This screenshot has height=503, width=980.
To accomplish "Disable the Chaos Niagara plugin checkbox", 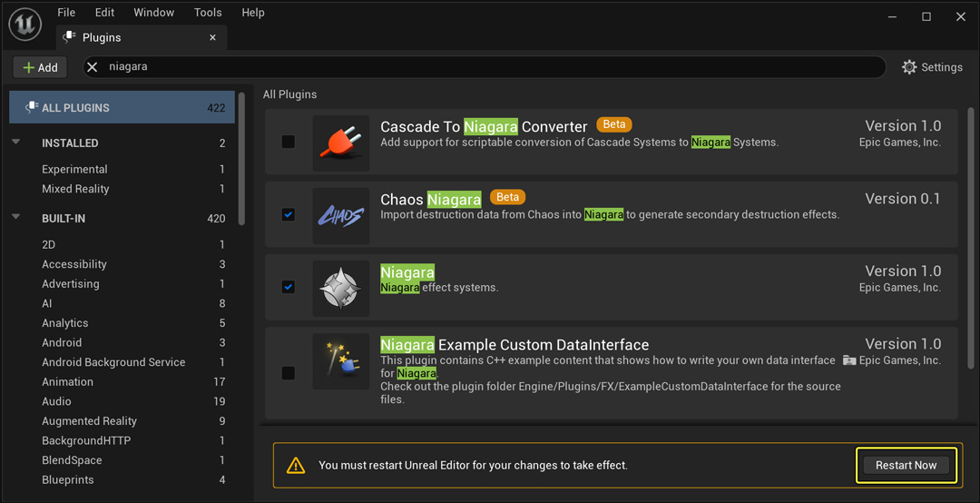I will (x=288, y=215).
